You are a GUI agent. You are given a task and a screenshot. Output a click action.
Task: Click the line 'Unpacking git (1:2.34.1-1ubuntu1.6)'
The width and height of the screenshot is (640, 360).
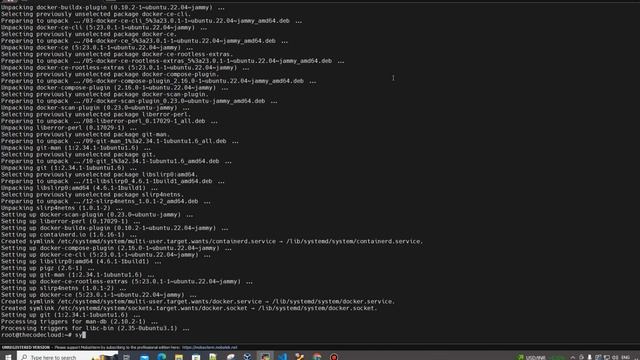click(69, 168)
